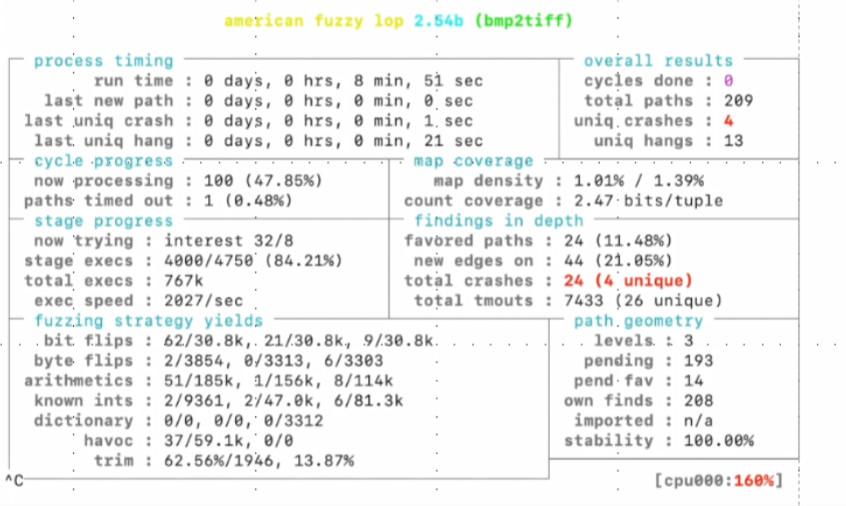Select the 'map coverage' section header

point(473,161)
